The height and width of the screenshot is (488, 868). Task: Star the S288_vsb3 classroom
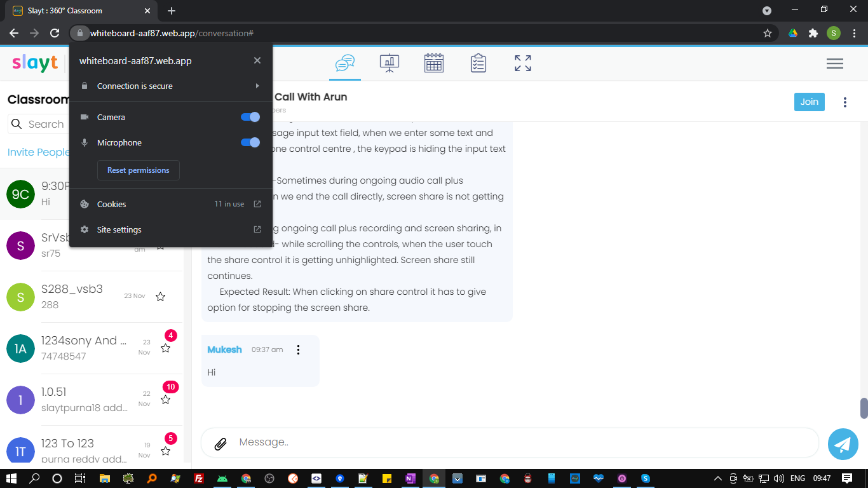161,297
